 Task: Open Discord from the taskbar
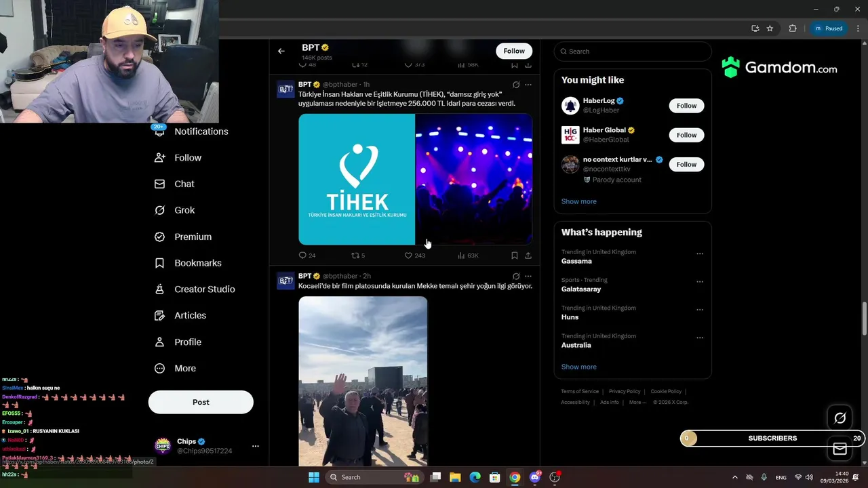[535, 477]
